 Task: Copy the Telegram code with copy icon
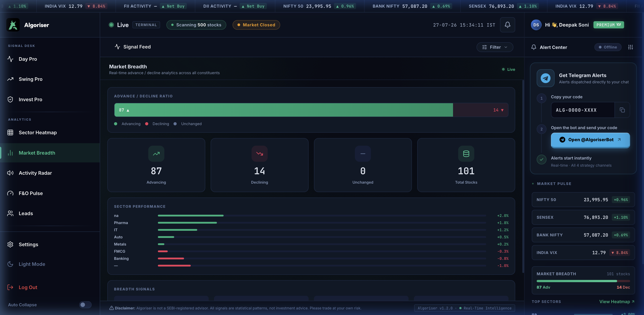pos(622,110)
